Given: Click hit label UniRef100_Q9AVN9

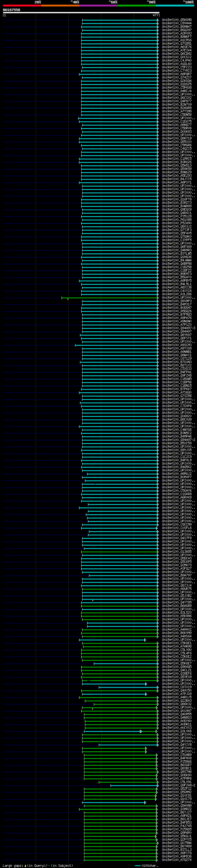Looking at the screenshot, I should (x=177, y=806).
